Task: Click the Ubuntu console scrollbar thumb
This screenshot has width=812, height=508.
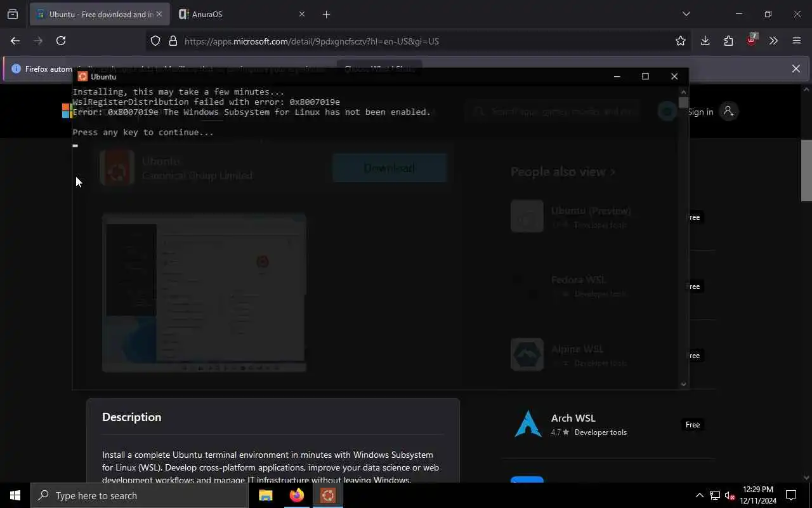Action: [x=683, y=102]
